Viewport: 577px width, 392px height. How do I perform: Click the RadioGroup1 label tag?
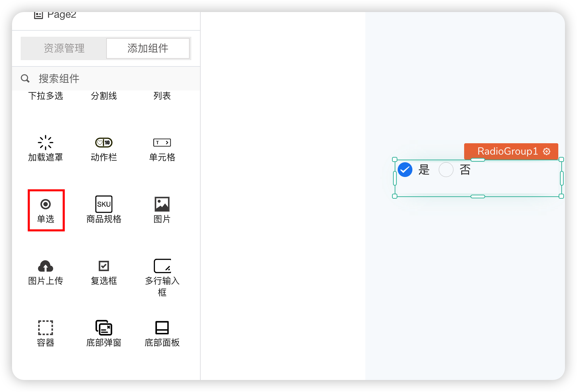[x=507, y=152]
